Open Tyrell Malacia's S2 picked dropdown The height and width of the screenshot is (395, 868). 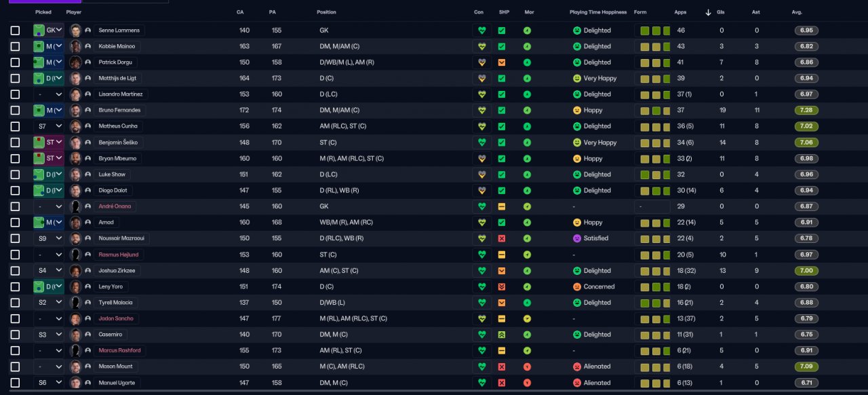point(49,303)
